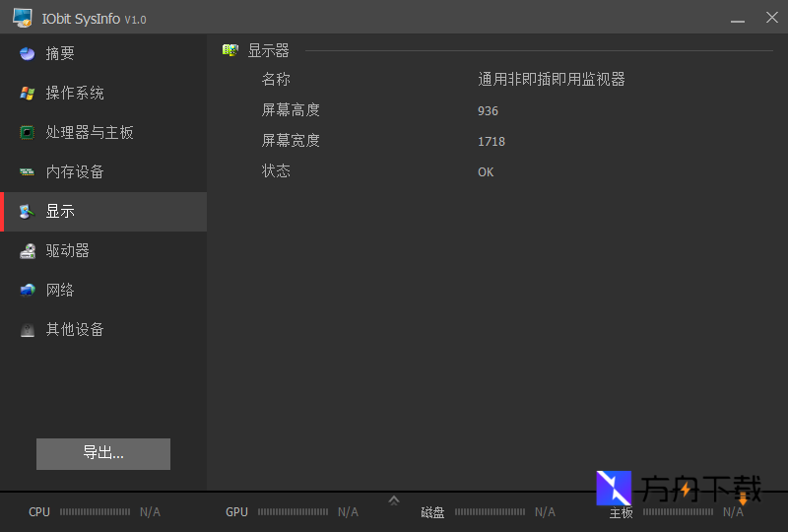This screenshot has width=788, height=532.
Task: Click the 936 screen height value
Action: (x=488, y=111)
